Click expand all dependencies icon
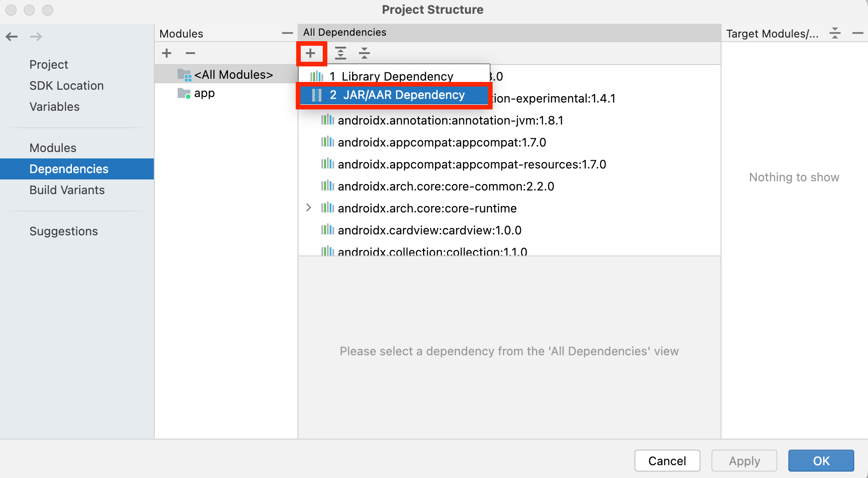Viewport: 868px width, 478px height. [340, 54]
